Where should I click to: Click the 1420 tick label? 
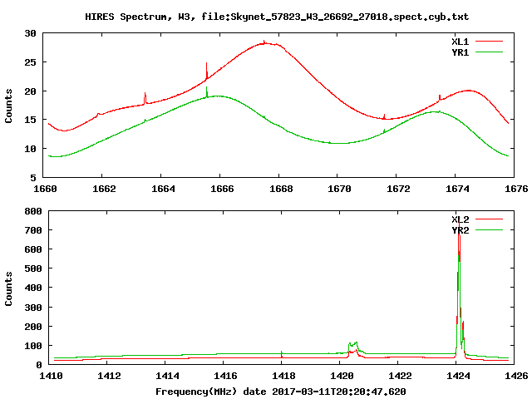coord(342,376)
